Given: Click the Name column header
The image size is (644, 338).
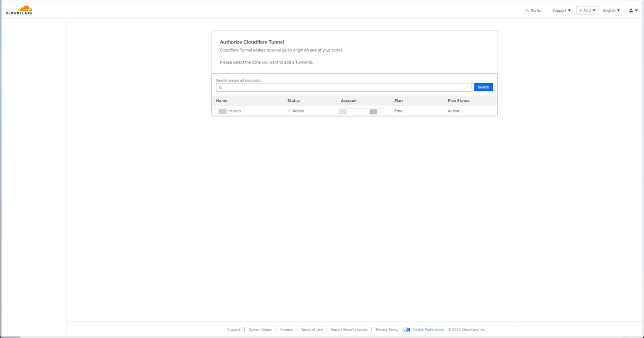Looking at the screenshot, I should click(x=222, y=101).
